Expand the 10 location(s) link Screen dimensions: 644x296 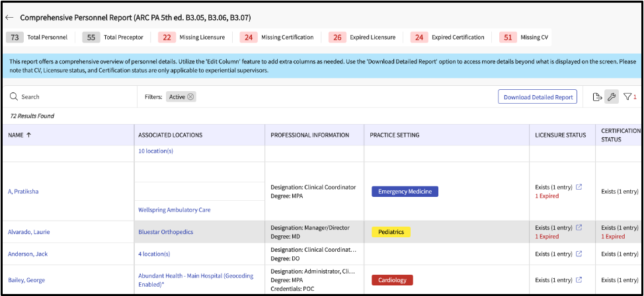click(155, 151)
